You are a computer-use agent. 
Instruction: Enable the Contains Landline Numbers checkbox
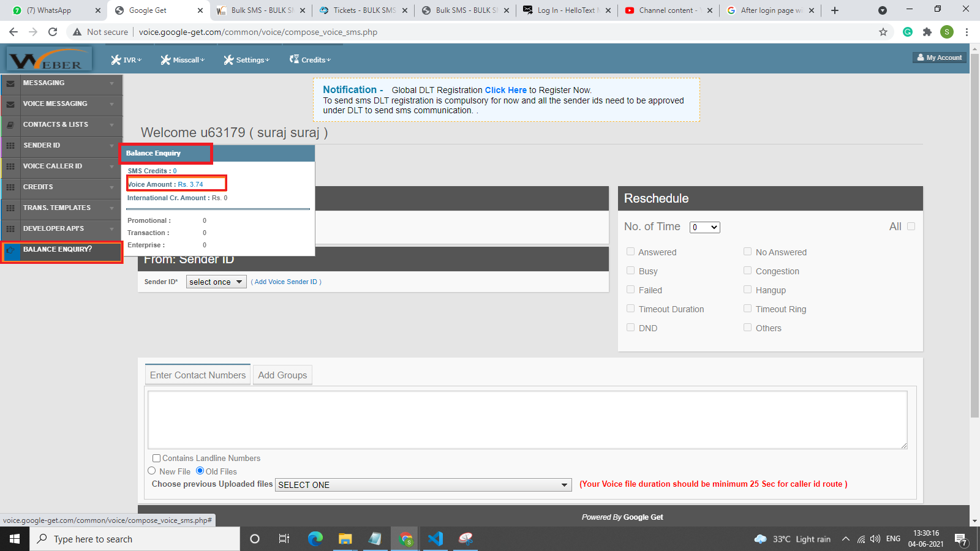pyautogui.click(x=156, y=458)
